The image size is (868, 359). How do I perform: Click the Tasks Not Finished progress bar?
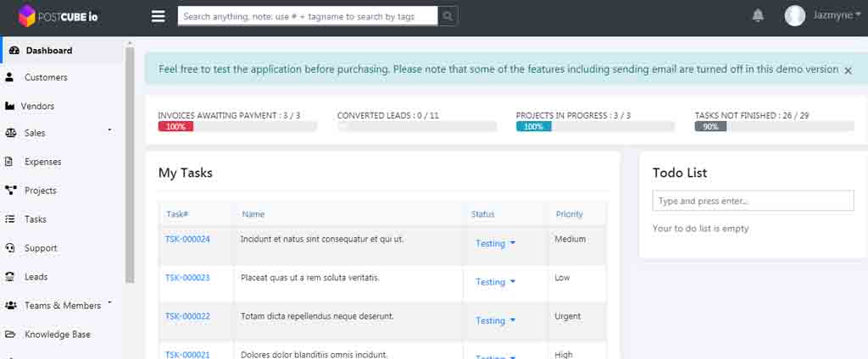click(775, 126)
